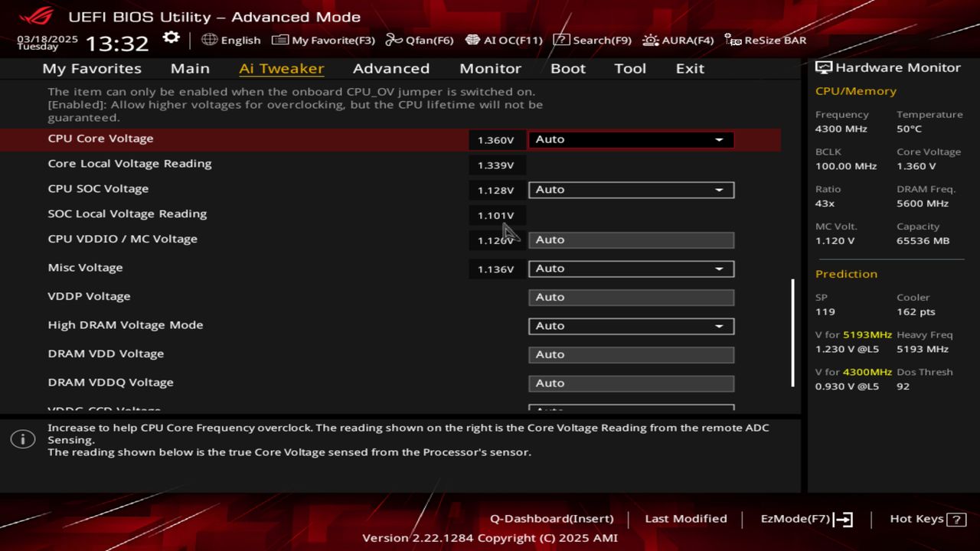Open My Favorite(F3) list icon
The image size is (980, 551).
(280, 40)
